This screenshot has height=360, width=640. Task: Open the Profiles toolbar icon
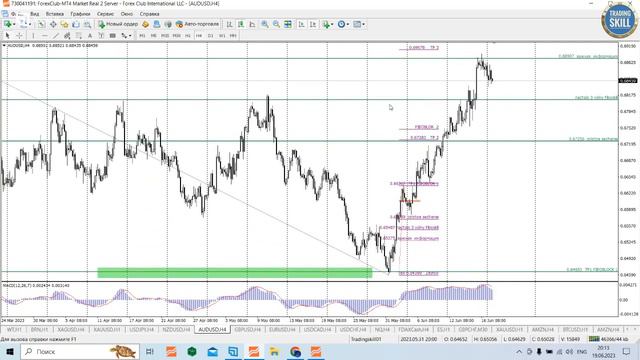24,24
